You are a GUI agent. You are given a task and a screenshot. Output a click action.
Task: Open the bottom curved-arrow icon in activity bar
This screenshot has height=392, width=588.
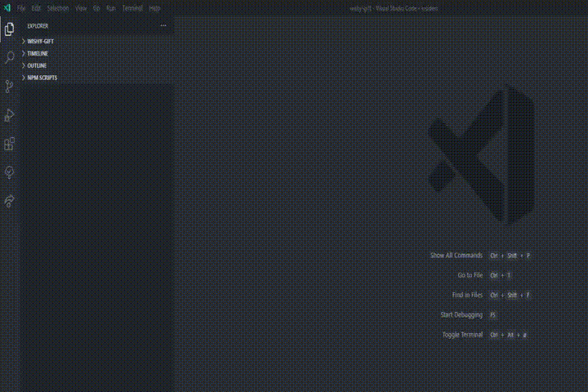pos(9,201)
